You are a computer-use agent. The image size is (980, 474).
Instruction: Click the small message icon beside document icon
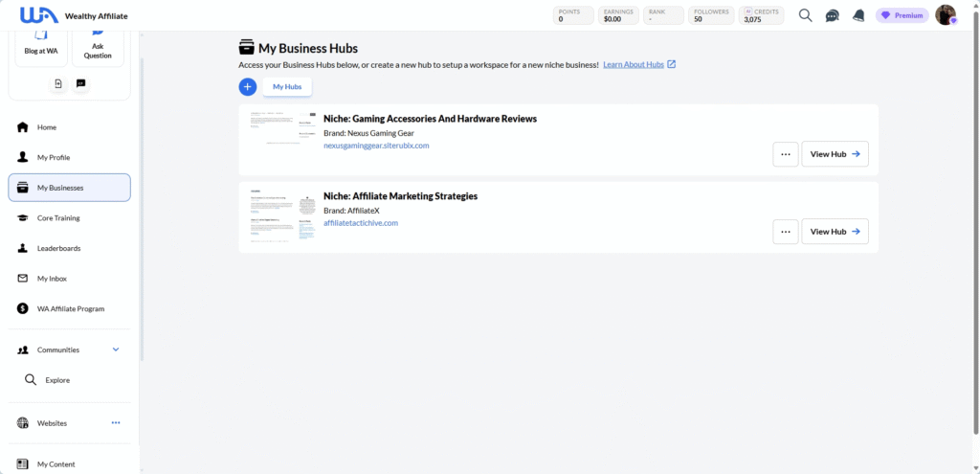80,83
